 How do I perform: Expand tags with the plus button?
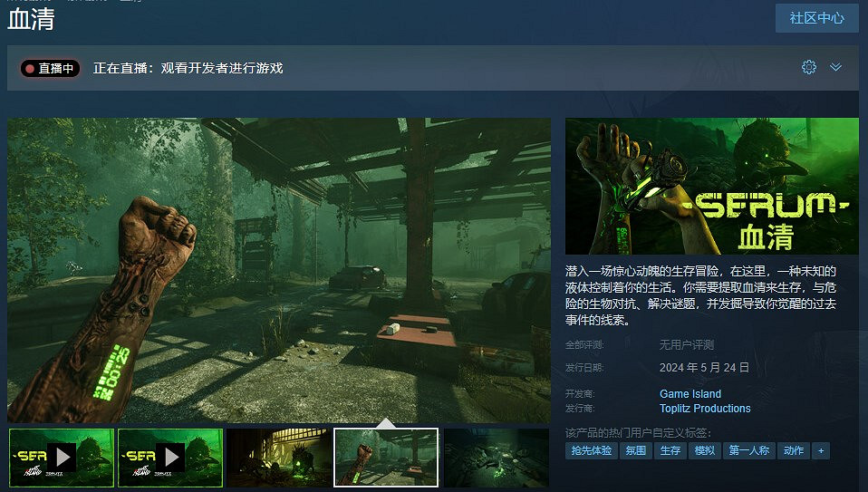click(821, 450)
